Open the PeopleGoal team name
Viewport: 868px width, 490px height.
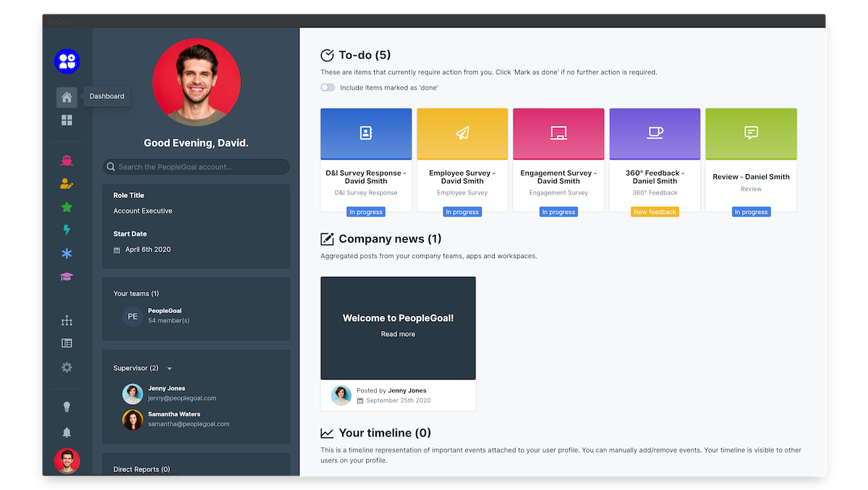click(x=165, y=311)
